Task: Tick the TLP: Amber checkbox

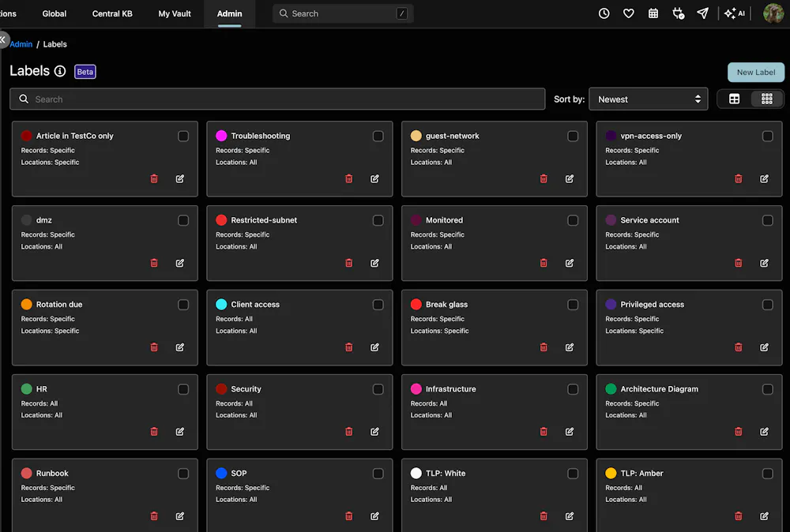Action: (767, 474)
